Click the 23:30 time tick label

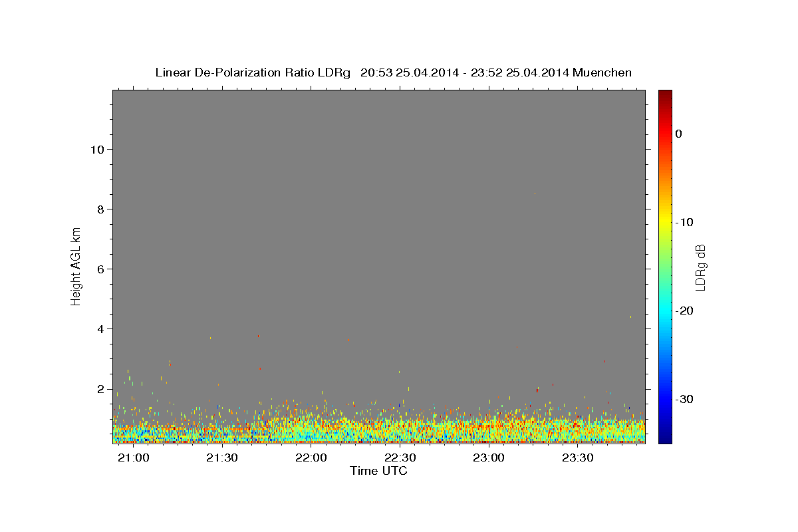(x=578, y=458)
